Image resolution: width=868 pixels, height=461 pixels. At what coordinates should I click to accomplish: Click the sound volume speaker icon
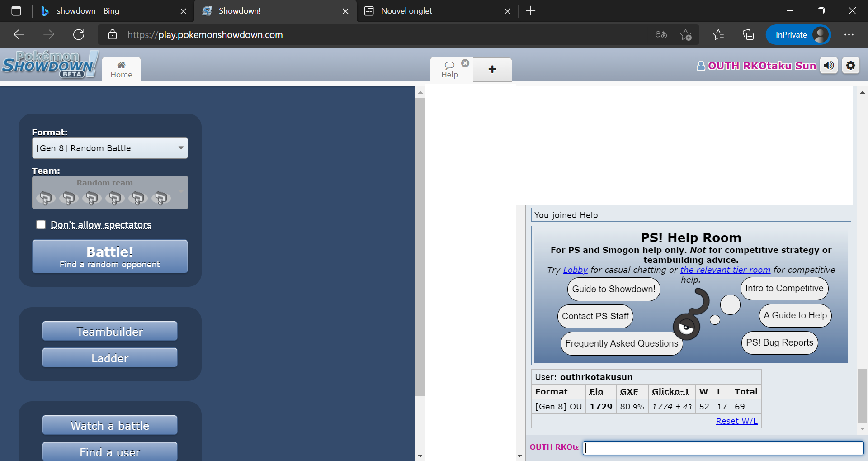829,66
